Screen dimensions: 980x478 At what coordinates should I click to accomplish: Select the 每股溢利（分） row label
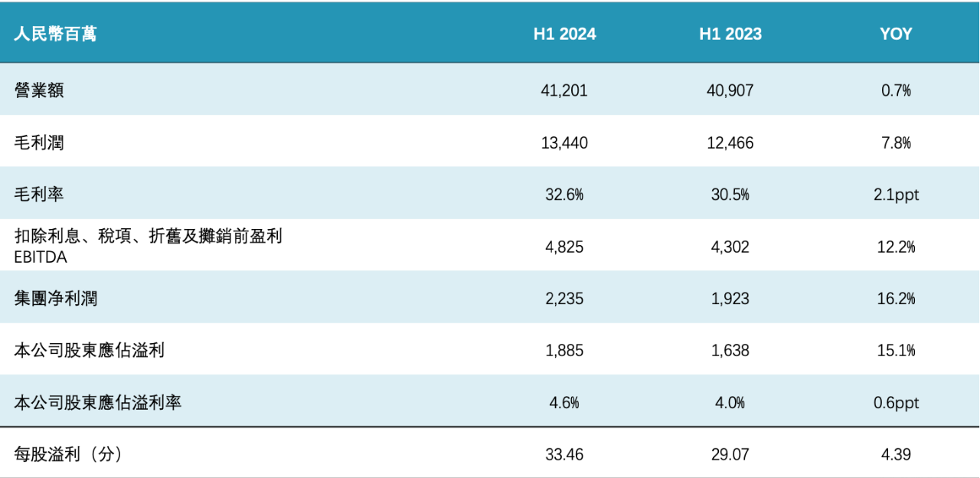pos(68,454)
